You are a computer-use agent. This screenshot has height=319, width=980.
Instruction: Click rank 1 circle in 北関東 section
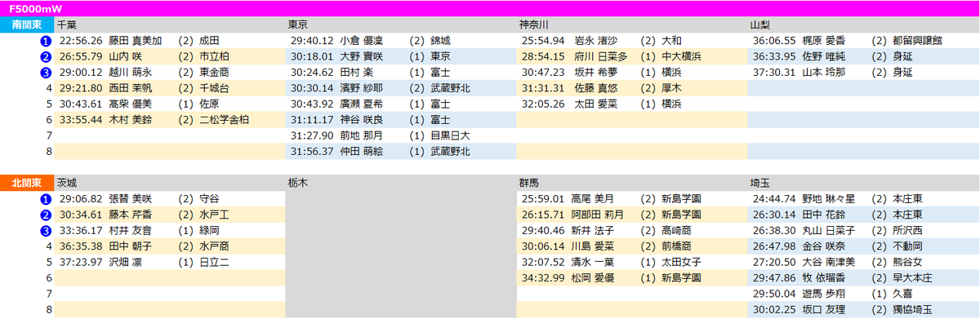click(47, 199)
